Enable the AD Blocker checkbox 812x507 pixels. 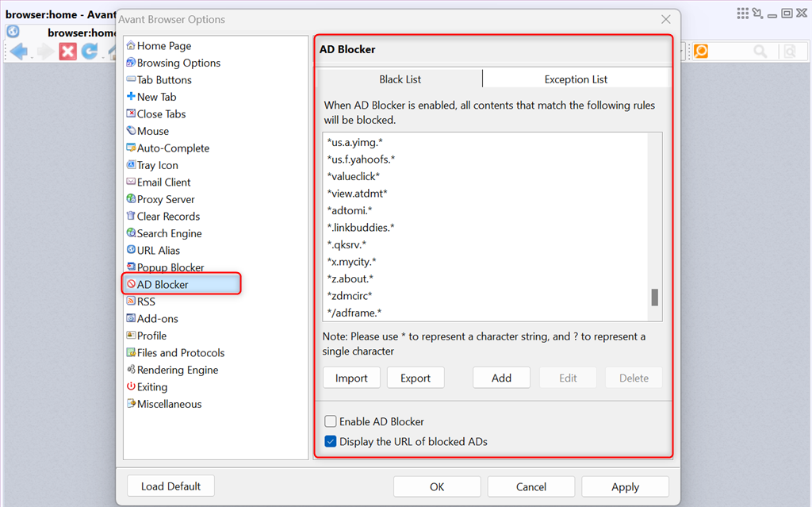(331, 421)
